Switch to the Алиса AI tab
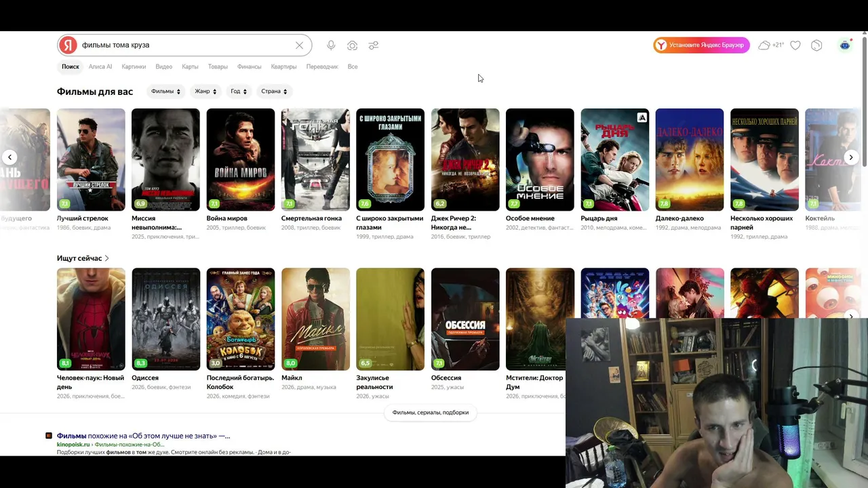868x488 pixels. coord(100,66)
